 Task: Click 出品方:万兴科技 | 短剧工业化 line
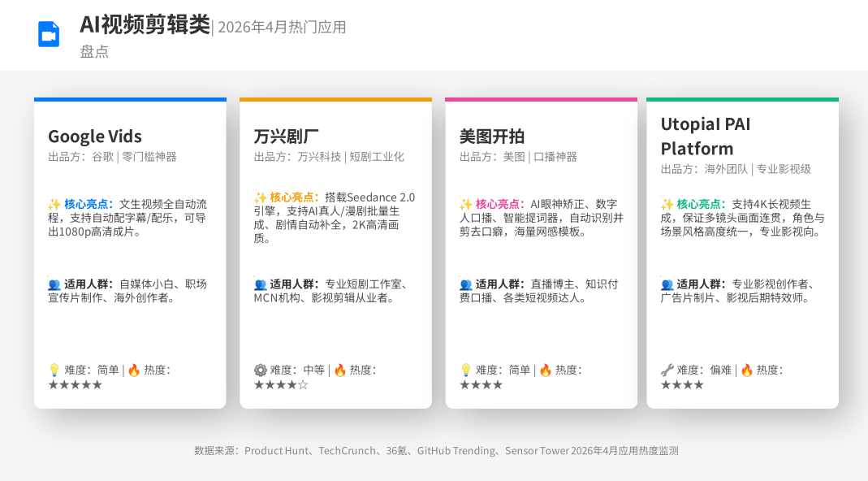329,157
